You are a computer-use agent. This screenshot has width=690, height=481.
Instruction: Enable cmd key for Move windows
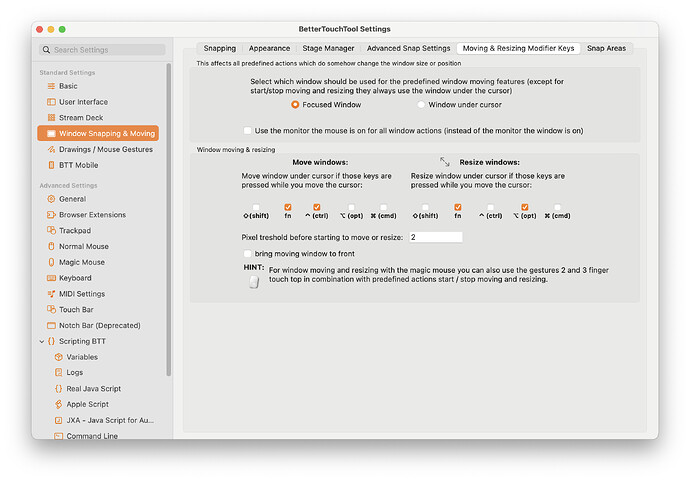(x=384, y=207)
